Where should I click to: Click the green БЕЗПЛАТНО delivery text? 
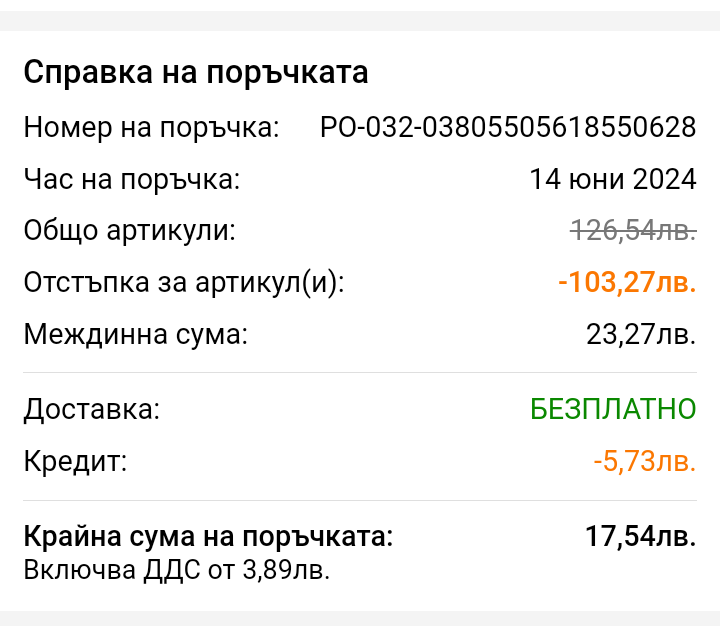pyautogui.click(x=613, y=409)
